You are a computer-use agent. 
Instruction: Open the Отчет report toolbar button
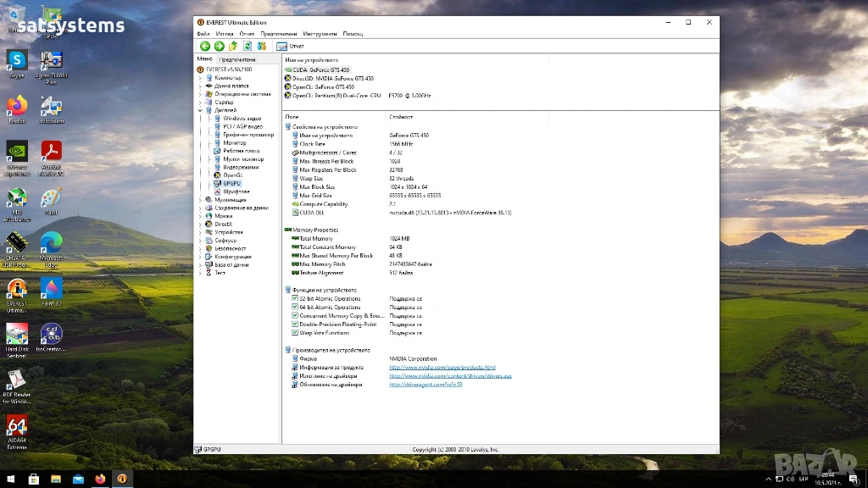(290, 46)
